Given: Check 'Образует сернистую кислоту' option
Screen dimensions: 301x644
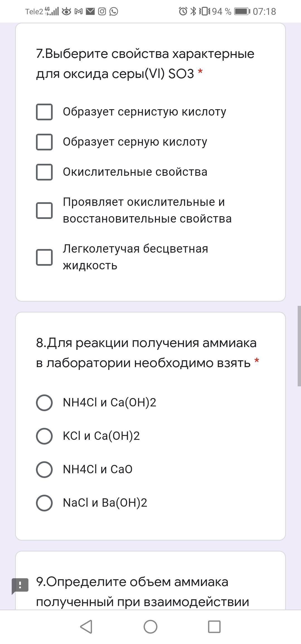Looking at the screenshot, I should point(44,112).
